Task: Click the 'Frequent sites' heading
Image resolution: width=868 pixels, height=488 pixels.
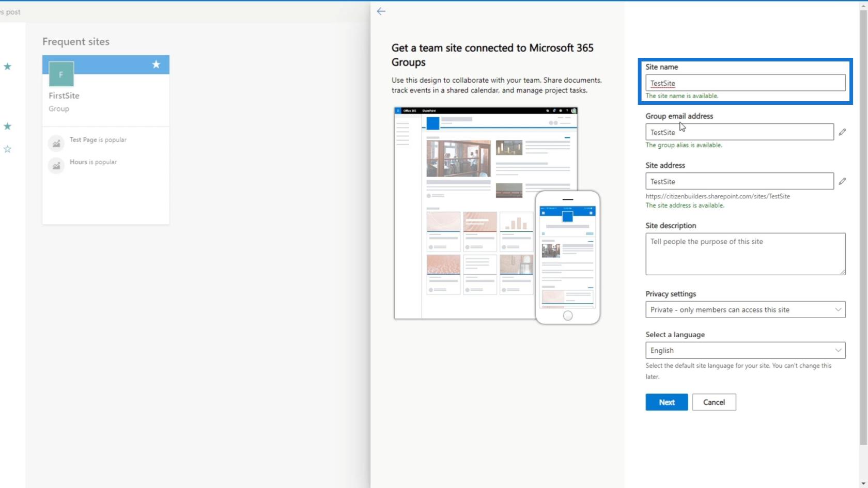Action: 76,42
